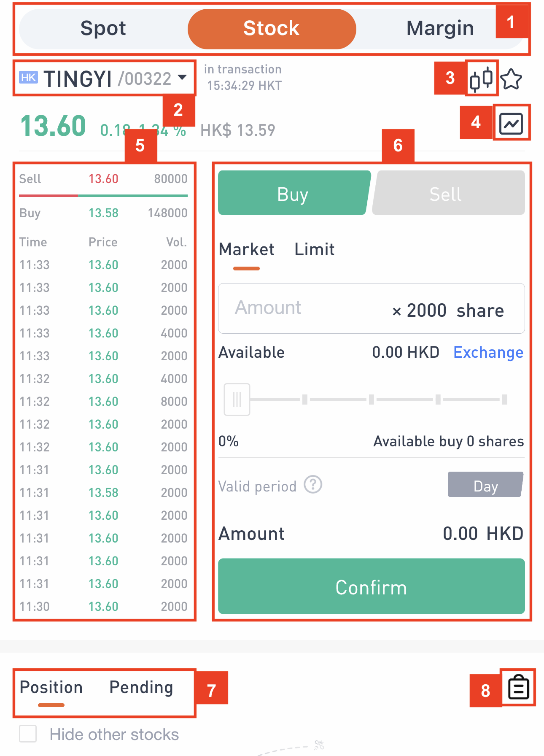The image size is (544, 756).
Task: Add TINGYI to favorites with star
Action: 511,79
